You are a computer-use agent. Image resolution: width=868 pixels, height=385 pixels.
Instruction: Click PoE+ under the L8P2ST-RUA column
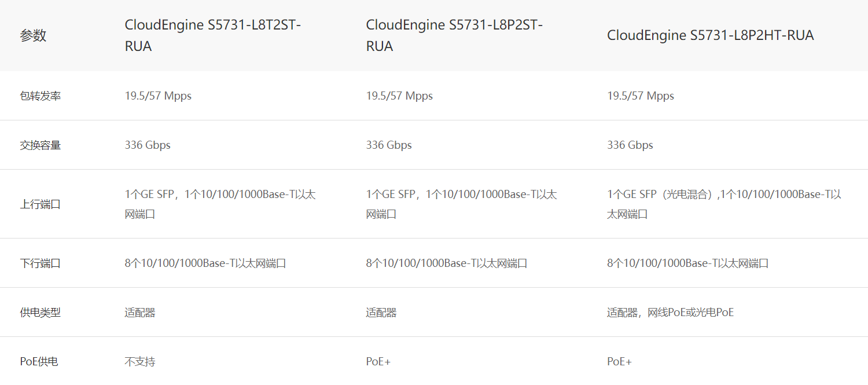(x=378, y=362)
